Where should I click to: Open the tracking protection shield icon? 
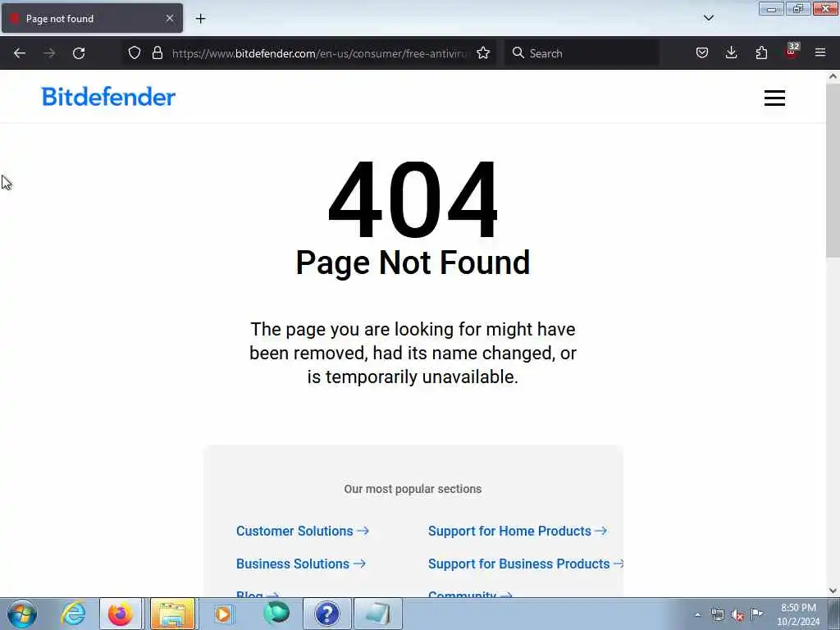point(135,53)
